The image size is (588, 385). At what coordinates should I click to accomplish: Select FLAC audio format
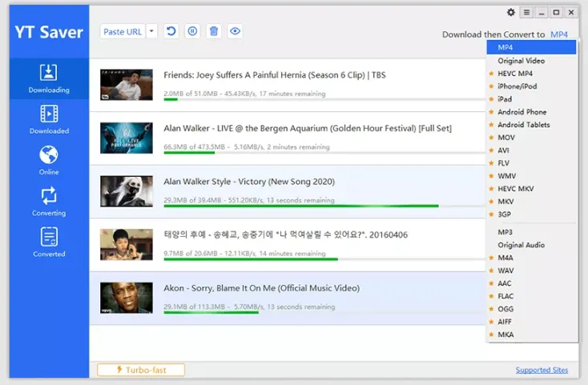click(x=531, y=296)
